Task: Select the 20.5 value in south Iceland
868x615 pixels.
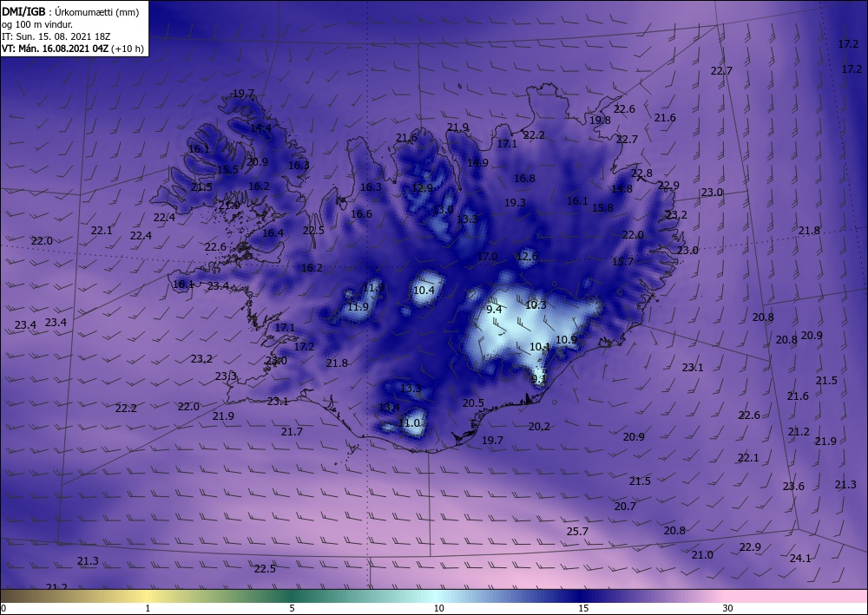Action: (x=473, y=403)
